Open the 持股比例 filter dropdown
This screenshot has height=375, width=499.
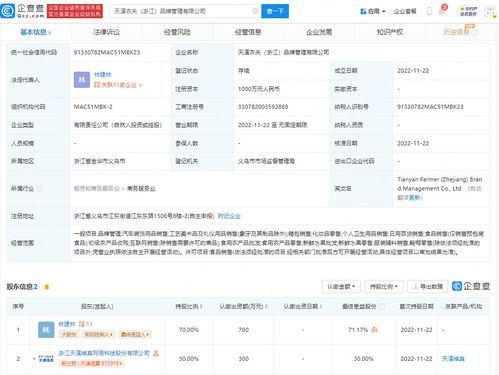coord(384,287)
